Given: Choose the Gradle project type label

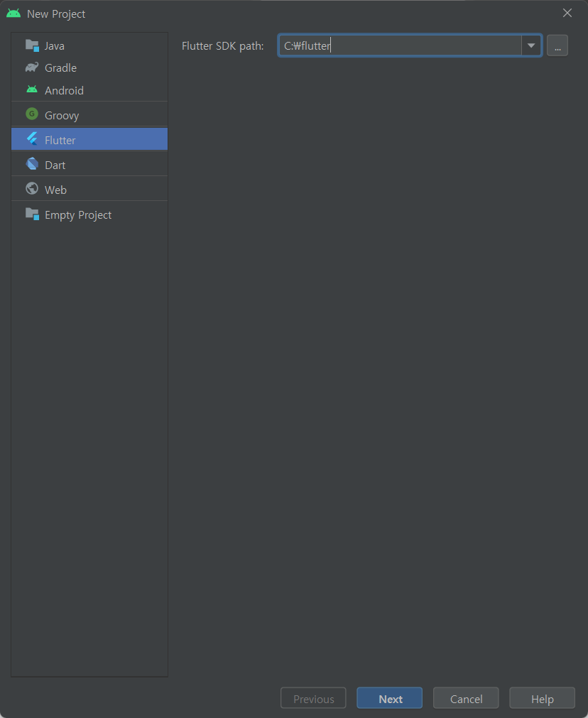Looking at the screenshot, I should pyautogui.click(x=60, y=67).
